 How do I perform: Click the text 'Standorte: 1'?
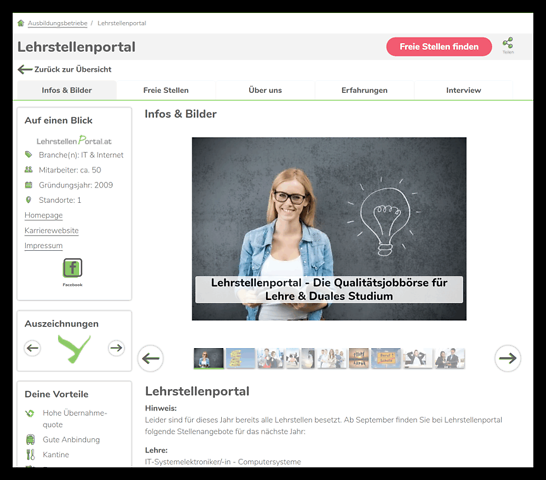point(60,200)
